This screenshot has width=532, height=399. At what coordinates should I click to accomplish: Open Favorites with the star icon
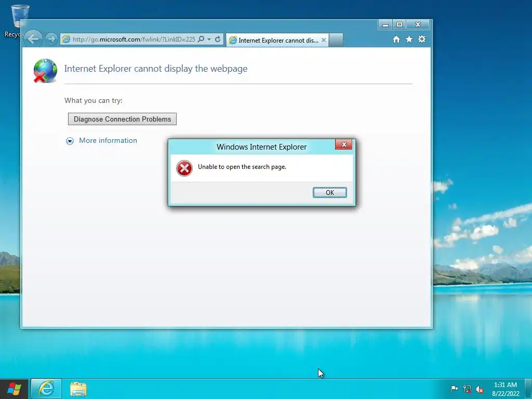[x=409, y=39]
